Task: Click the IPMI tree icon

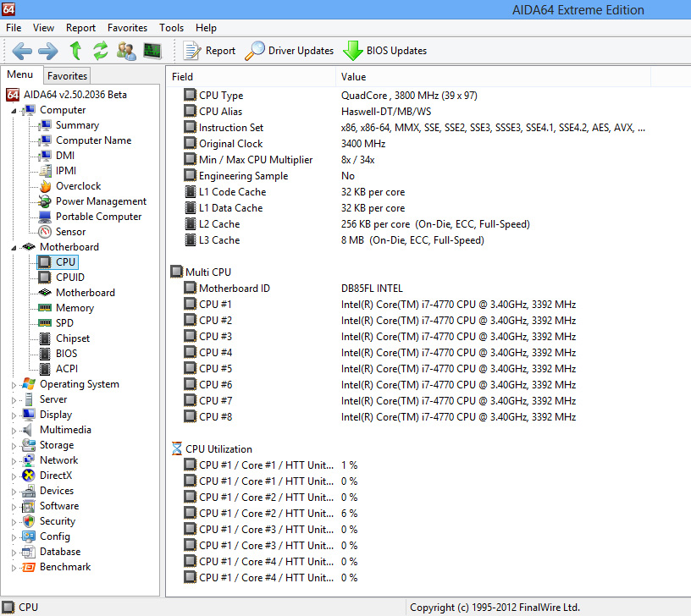Action: pos(46,171)
